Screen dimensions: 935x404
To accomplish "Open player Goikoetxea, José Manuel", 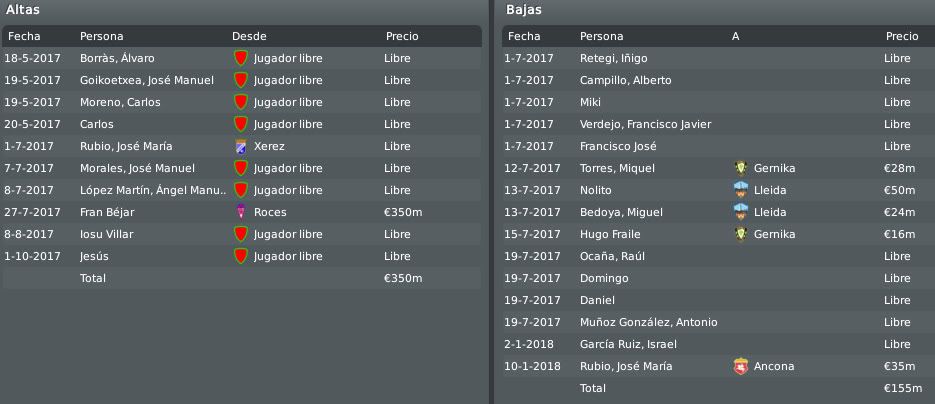I will [147, 80].
